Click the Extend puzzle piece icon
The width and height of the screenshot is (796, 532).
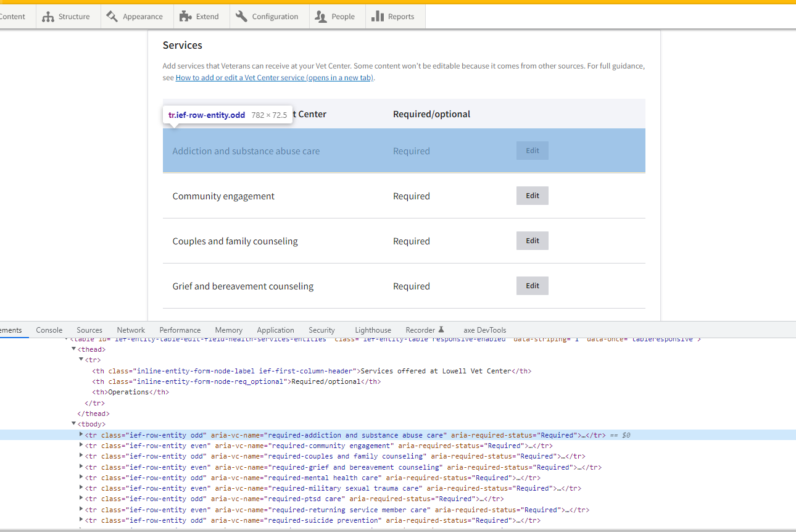click(x=185, y=17)
